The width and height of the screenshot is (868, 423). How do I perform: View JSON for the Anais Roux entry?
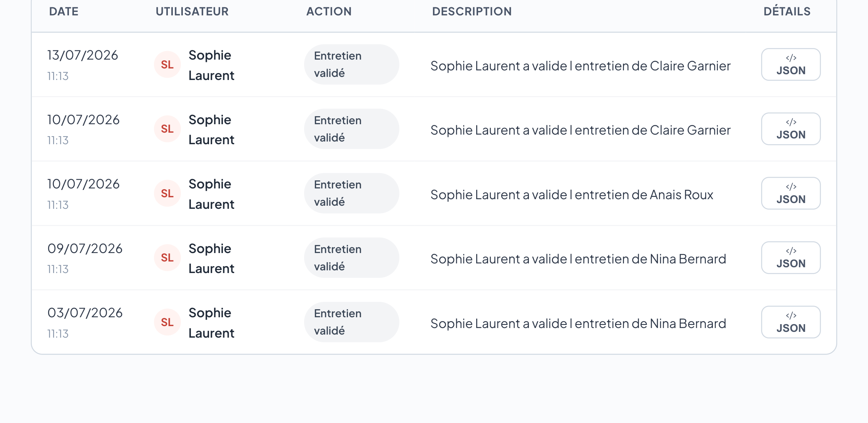(x=791, y=193)
